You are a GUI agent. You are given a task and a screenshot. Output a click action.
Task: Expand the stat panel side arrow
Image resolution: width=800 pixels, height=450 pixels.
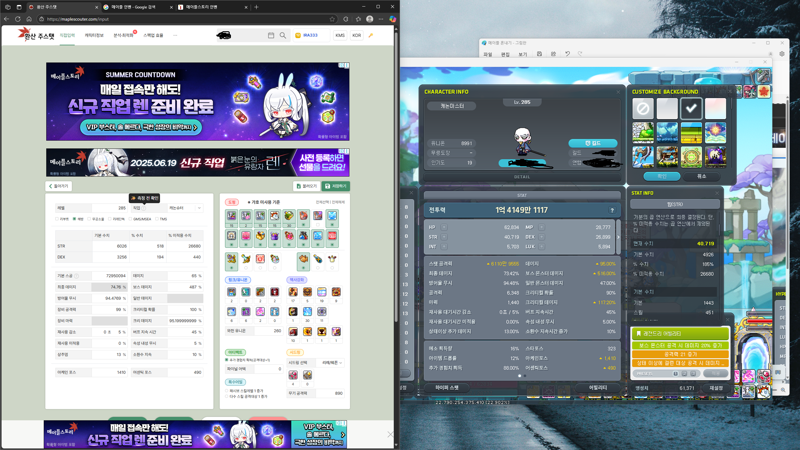[618, 237]
